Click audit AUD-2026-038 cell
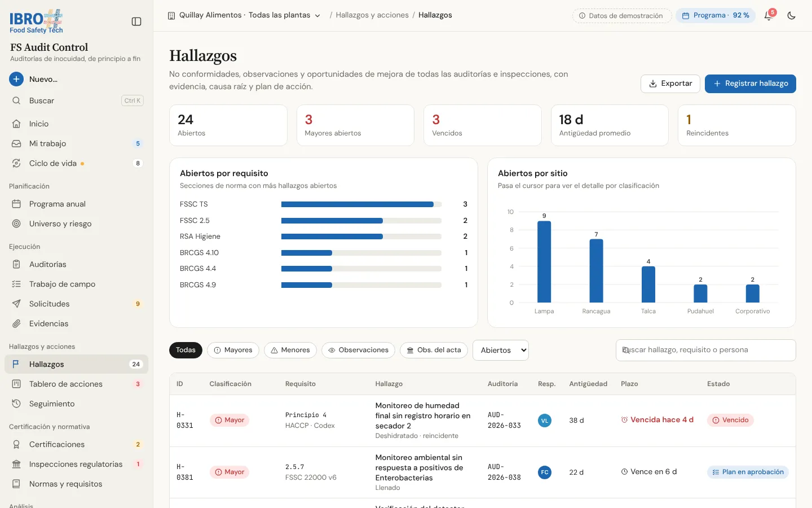The height and width of the screenshot is (508, 812). point(504,472)
